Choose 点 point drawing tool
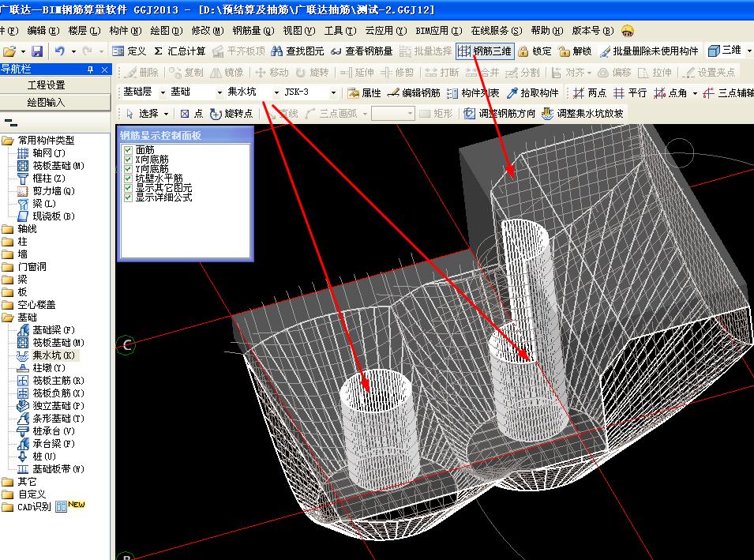 coord(191,114)
